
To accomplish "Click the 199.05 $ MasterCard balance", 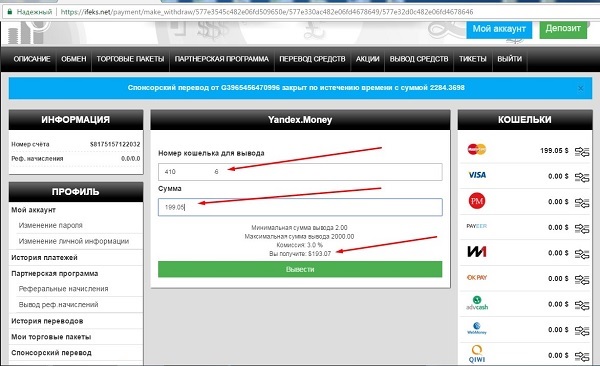I will click(x=554, y=150).
